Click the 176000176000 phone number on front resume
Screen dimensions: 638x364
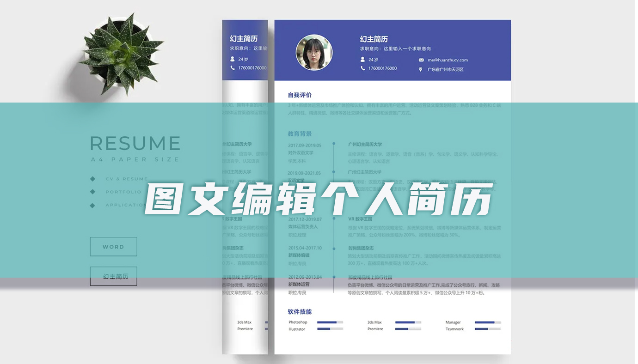pos(382,68)
